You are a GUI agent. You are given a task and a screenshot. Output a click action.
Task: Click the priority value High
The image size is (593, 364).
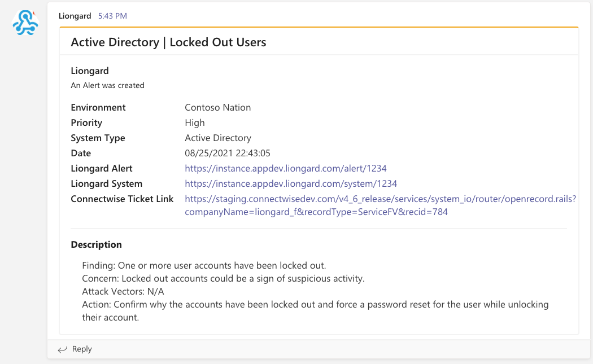[x=195, y=123]
